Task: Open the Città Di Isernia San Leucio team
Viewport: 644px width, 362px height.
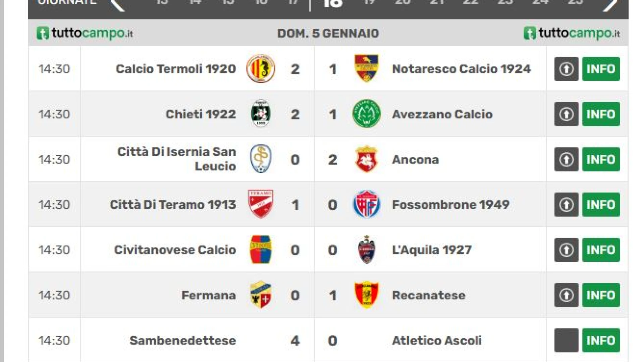Action: coord(177,159)
